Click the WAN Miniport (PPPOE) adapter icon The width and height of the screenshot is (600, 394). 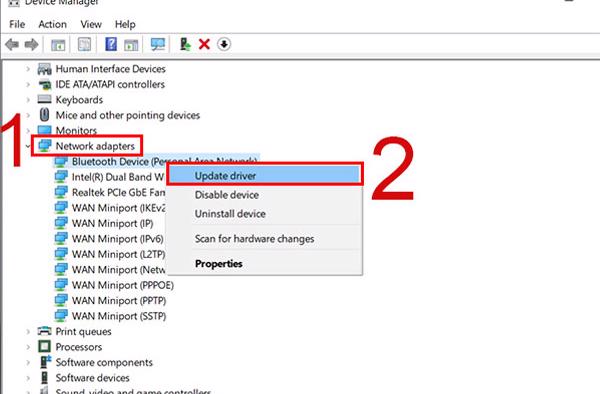click(61, 285)
